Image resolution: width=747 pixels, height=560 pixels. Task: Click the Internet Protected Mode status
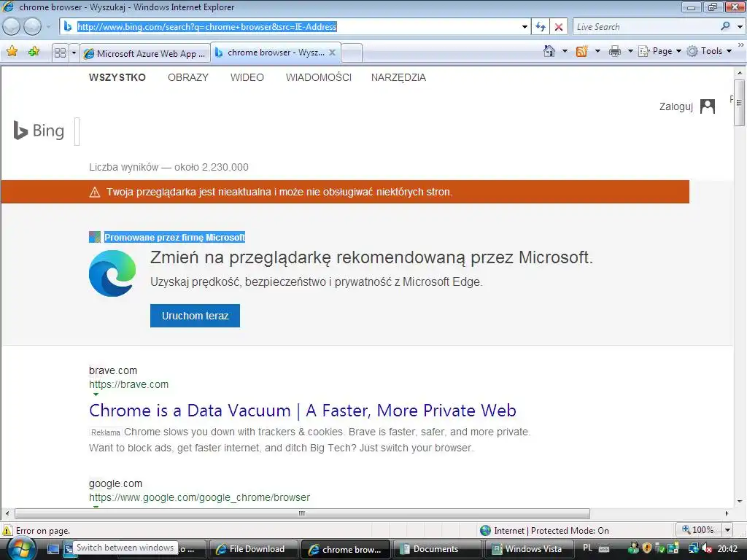[544, 531]
